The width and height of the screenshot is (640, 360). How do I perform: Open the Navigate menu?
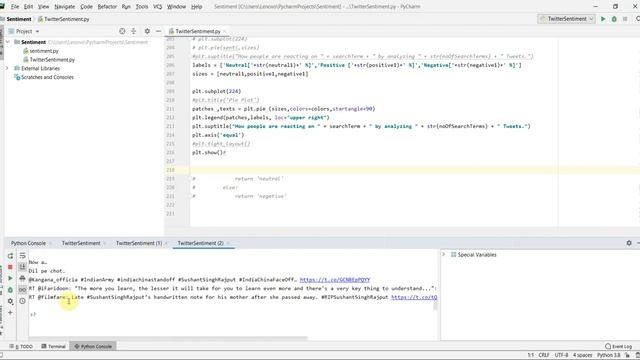click(64, 7)
